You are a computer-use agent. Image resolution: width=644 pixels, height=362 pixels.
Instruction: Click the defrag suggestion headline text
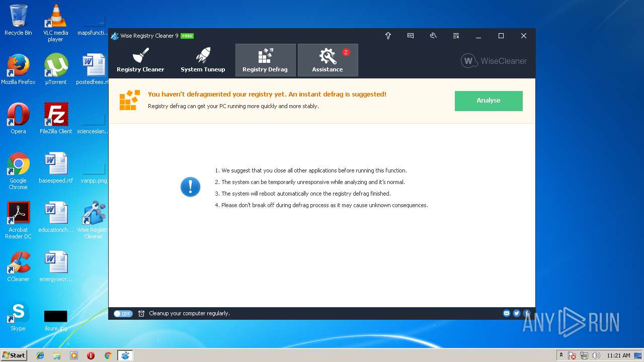point(267,94)
